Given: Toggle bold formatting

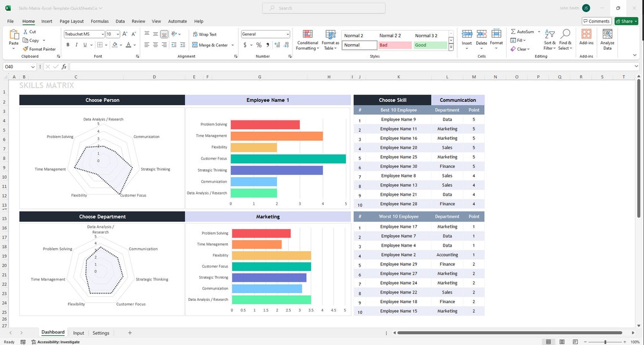Looking at the screenshot, I should (68, 45).
